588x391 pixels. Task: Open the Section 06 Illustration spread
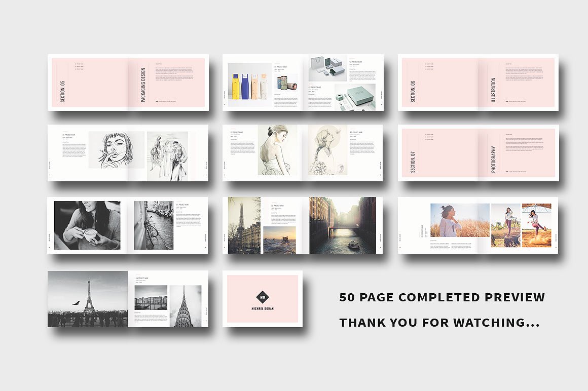click(478, 83)
